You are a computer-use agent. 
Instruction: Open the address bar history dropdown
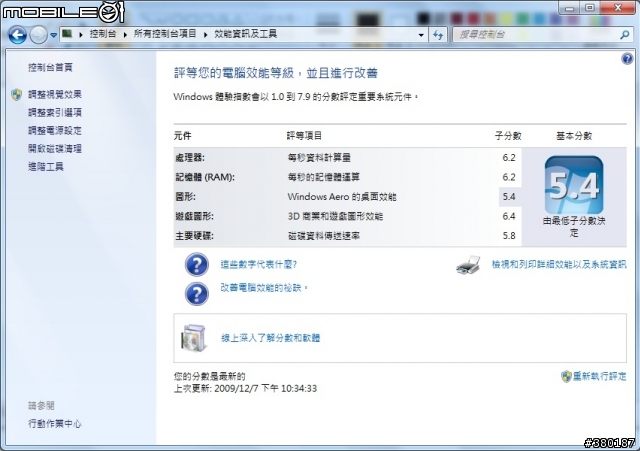coord(421,35)
